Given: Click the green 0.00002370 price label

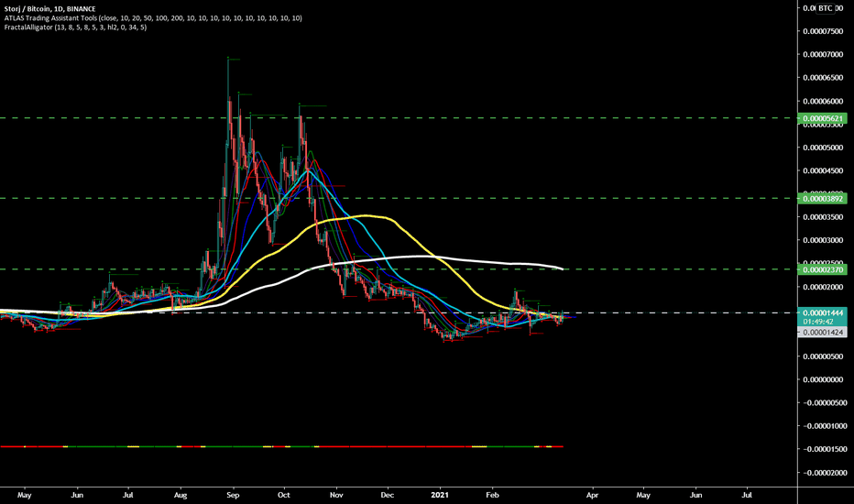Looking at the screenshot, I should pos(822,269).
